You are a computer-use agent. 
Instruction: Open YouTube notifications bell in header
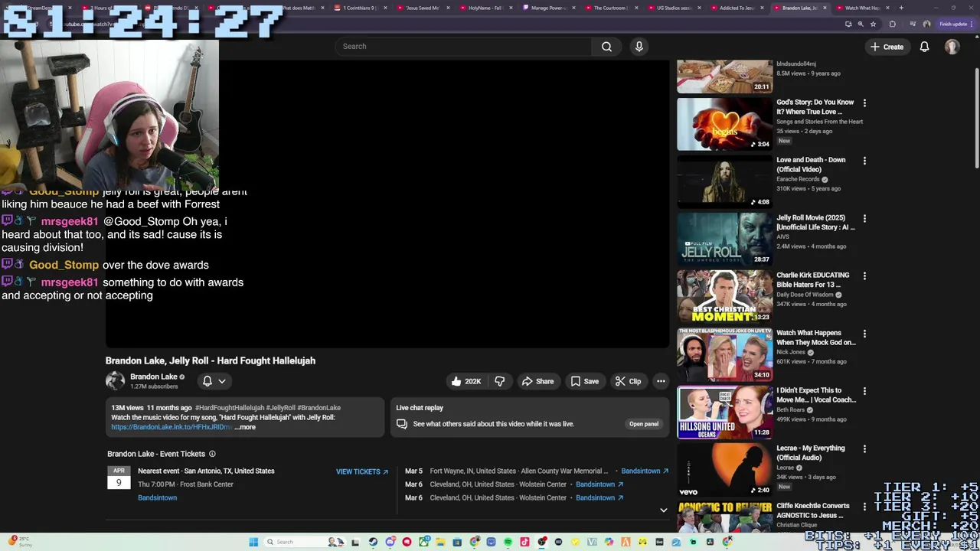924,47
